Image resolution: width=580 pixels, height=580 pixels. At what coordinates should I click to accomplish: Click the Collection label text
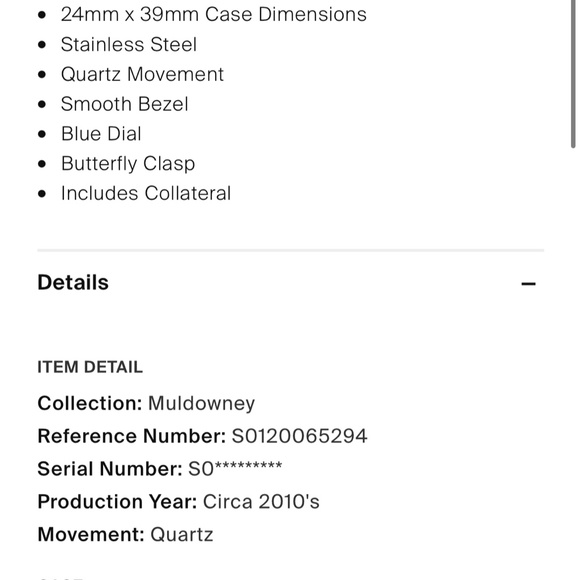pyautogui.click(x=90, y=403)
